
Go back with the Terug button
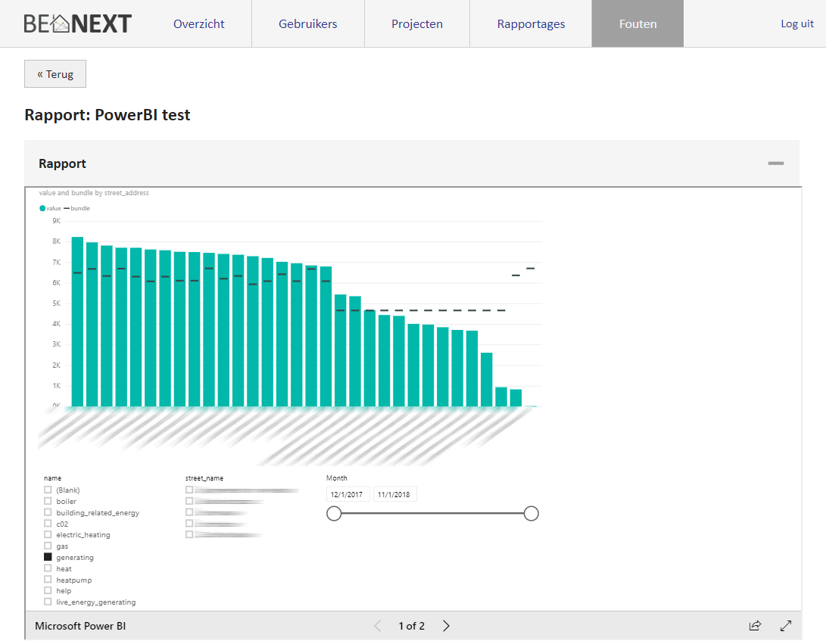point(55,73)
